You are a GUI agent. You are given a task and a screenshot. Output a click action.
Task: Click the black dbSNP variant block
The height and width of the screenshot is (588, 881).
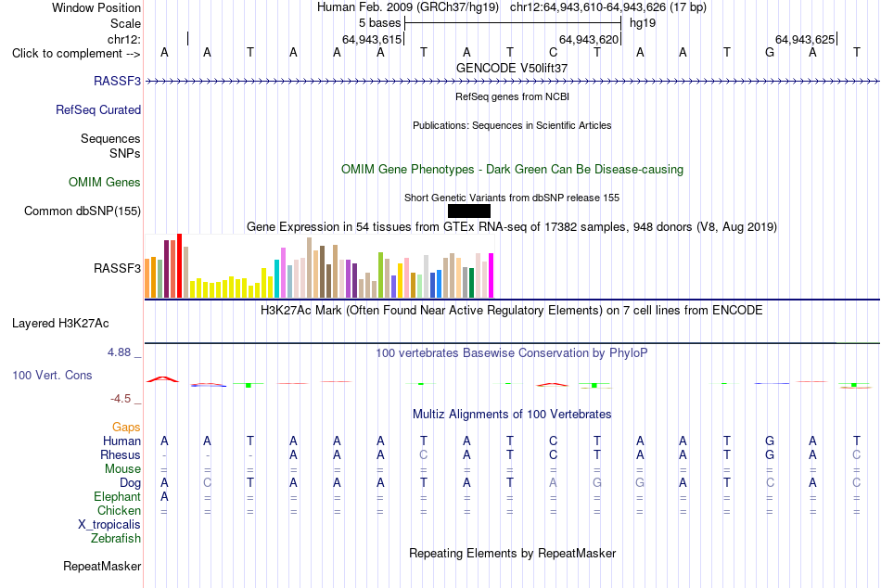tap(469, 211)
